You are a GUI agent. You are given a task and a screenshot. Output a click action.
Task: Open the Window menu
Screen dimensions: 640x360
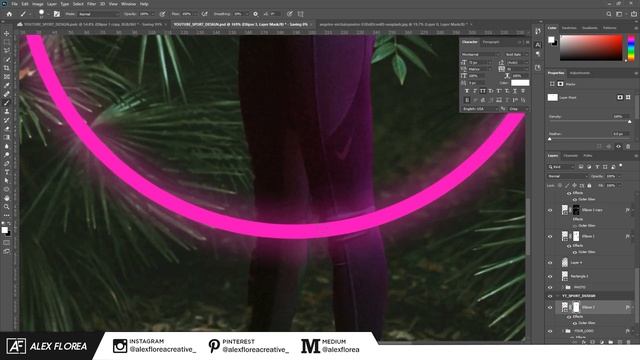pos(128,4)
